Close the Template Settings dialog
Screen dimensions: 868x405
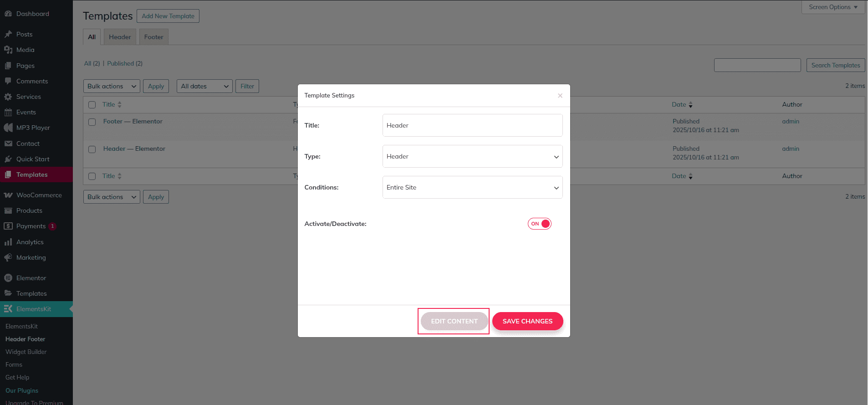pos(560,96)
